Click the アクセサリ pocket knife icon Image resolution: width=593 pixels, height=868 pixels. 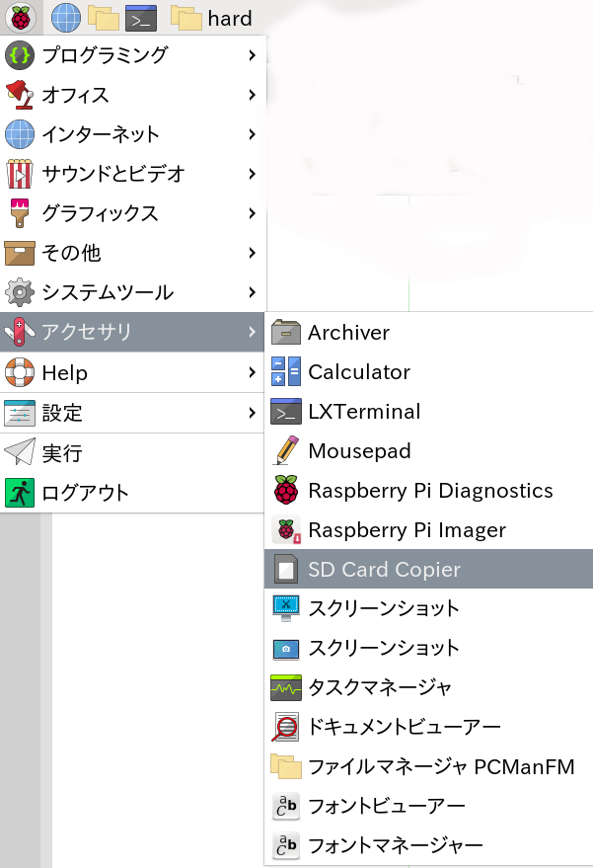point(20,332)
